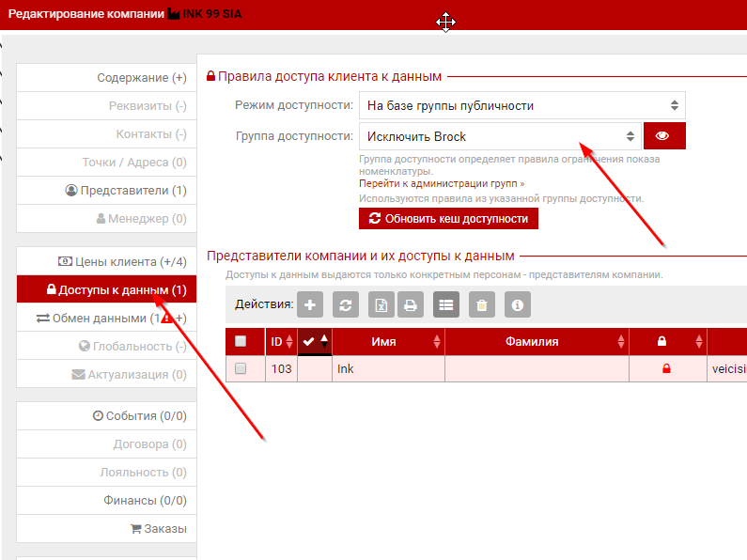The width and height of the screenshot is (747, 560).
Task: Export the table via the Excel icon
Action: click(381, 304)
